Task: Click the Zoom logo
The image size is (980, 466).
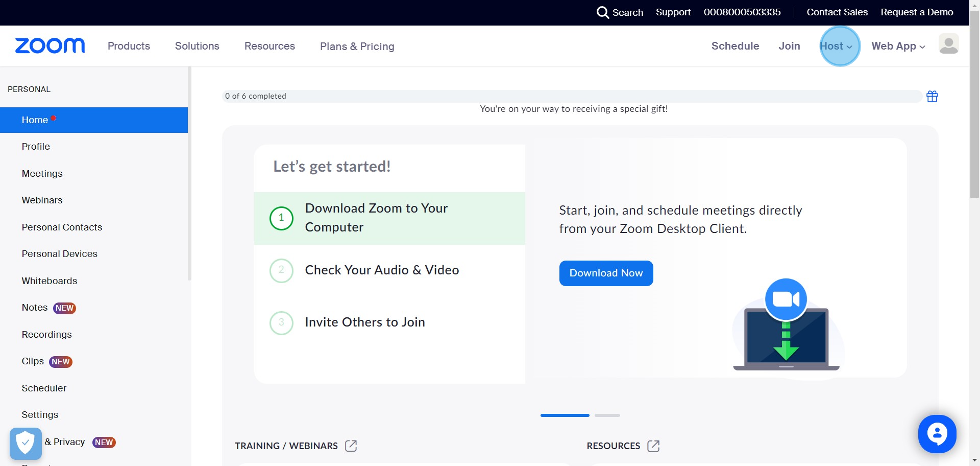Action: point(50,46)
